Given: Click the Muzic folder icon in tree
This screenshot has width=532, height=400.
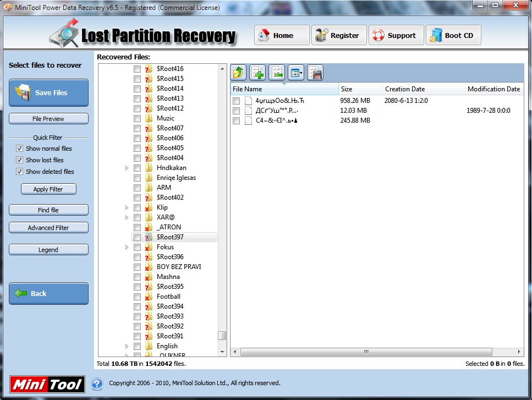Looking at the screenshot, I should 149,118.
